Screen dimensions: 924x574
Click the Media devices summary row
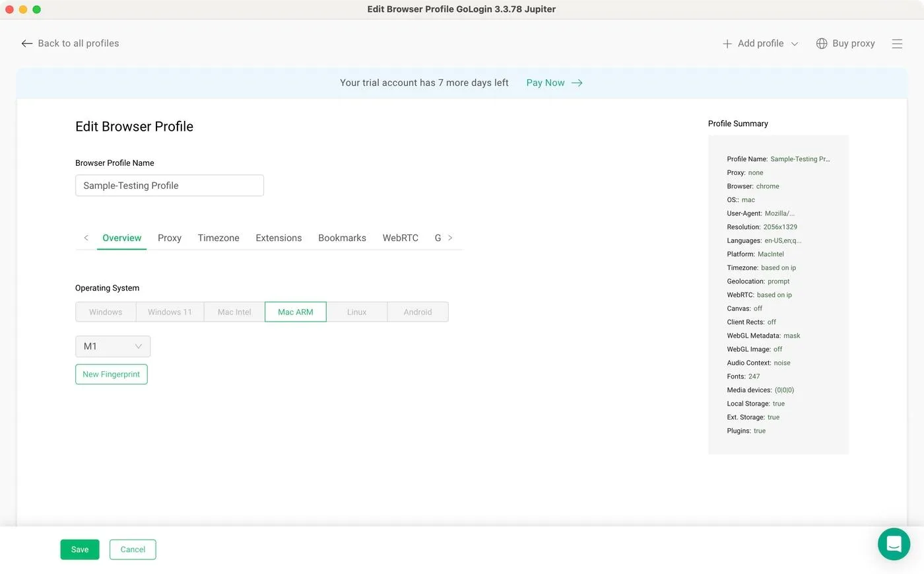[x=760, y=390]
